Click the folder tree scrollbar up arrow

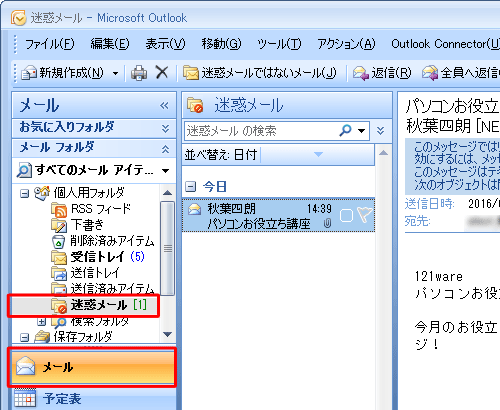167,193
